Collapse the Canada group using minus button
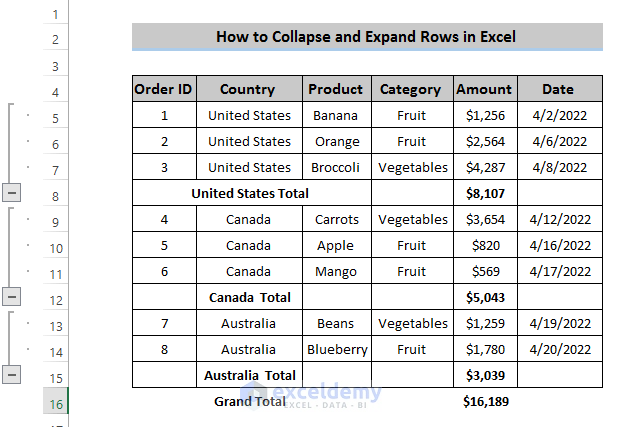The image size is (622, 427). click(x=11, y=297)
